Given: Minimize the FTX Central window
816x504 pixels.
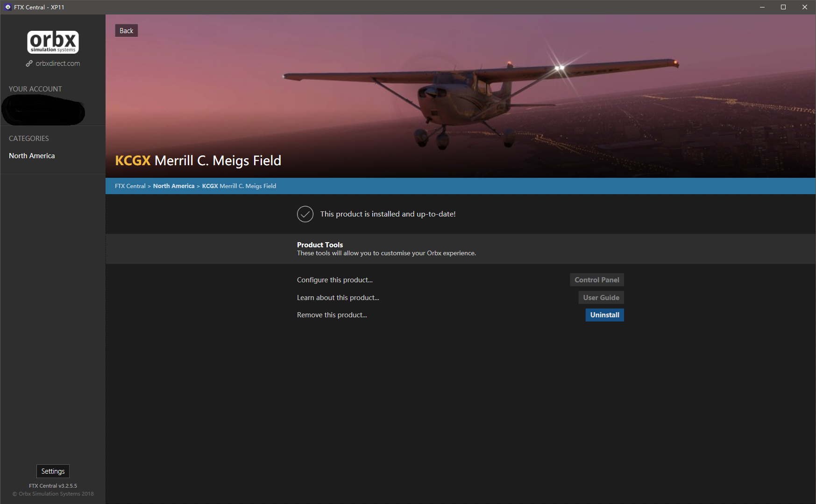Looking at the screenshot, I should (762, 7).
